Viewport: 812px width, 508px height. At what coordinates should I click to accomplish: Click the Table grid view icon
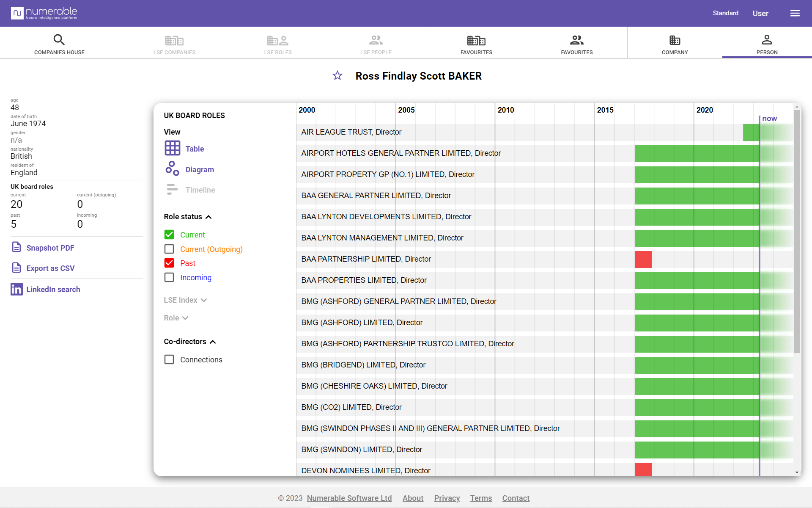coord(173,148)
